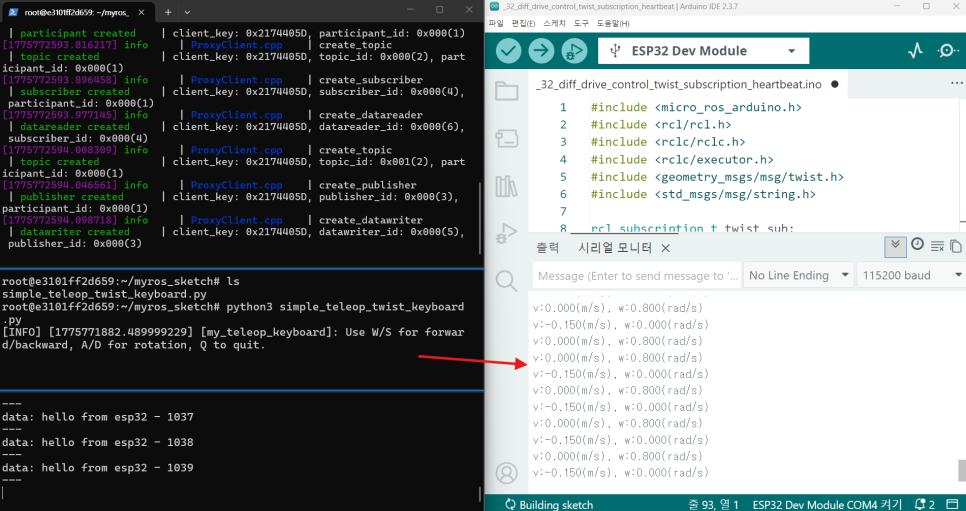The height and width of the screenshot is (511, 966).
Task: Click the Upload arrow button
Action: [542, 51]
